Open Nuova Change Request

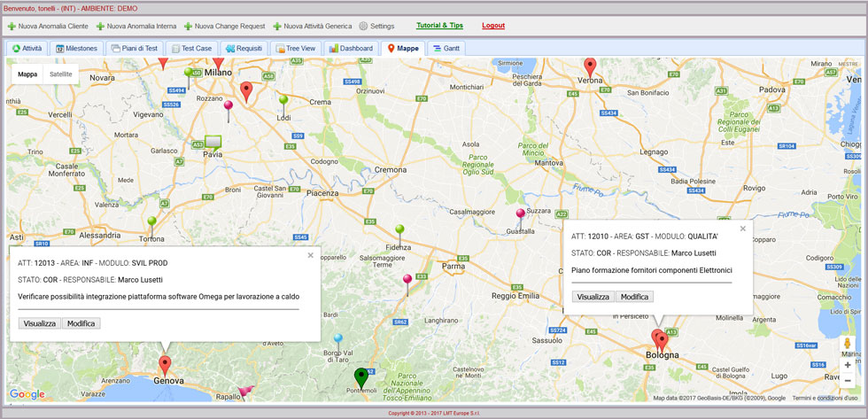(x=225, y=26)
